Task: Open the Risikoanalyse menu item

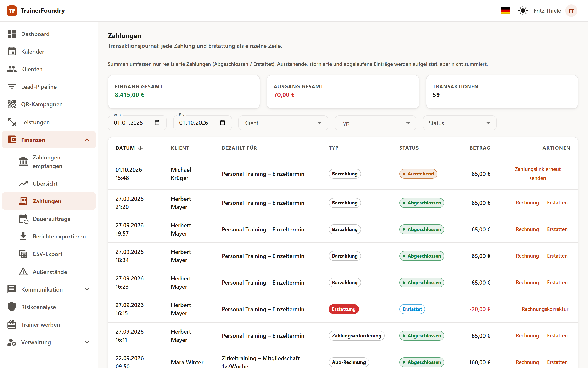Action: click(x=49, y=307)
